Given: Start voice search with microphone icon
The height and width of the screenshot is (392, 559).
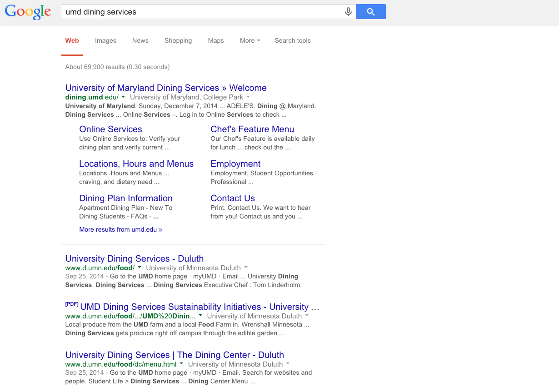Looking at the screenshot, I should [348, 12].
